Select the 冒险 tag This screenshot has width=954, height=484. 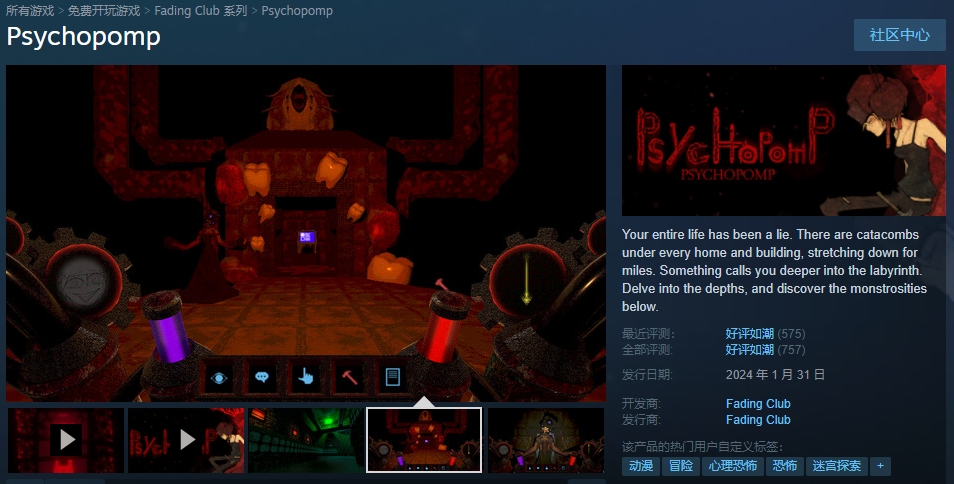point(681,466)
